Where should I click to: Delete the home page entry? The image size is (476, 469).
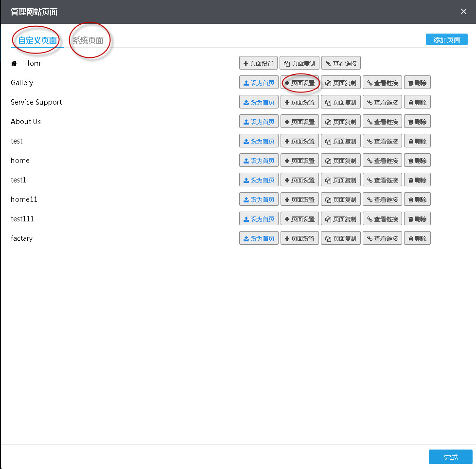coord(417,161)
